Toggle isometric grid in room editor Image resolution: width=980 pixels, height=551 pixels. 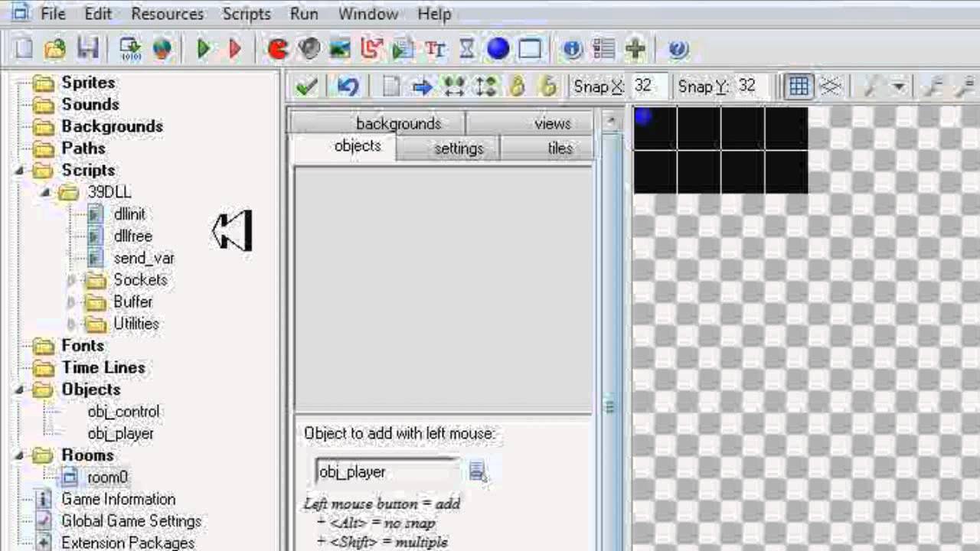(831, 86)
